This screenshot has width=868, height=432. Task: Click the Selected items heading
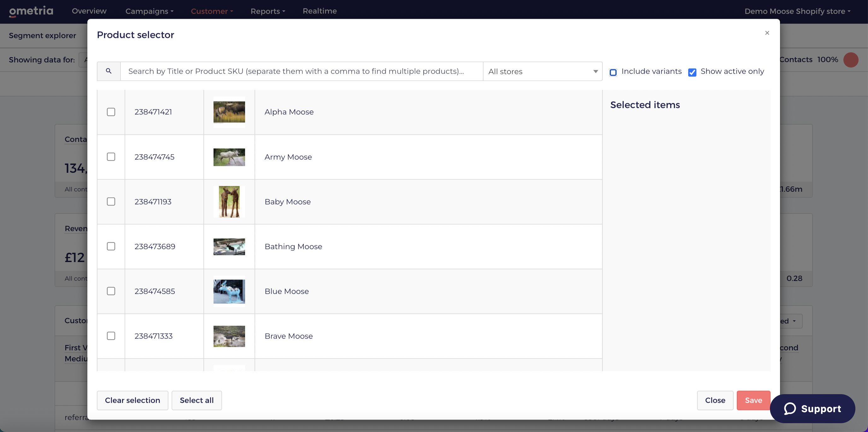[x=645, y=105]
